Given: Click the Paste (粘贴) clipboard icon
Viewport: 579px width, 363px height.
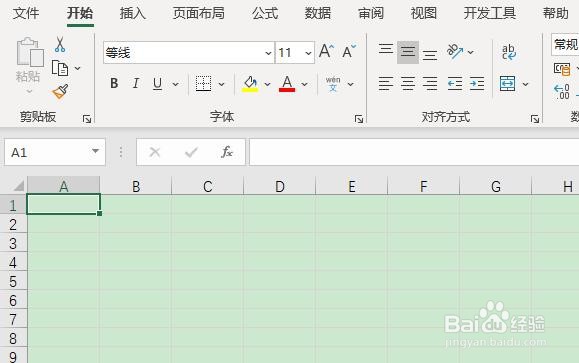Looking at the screenshot, I should [x=30, y=52].
